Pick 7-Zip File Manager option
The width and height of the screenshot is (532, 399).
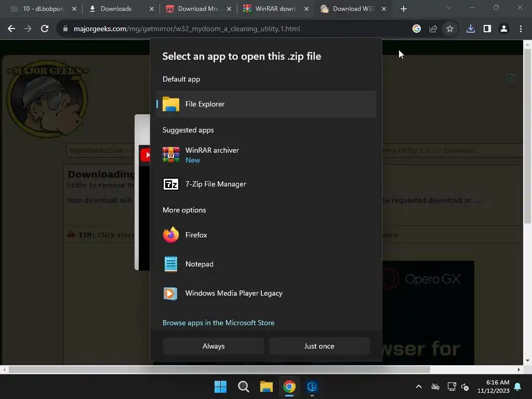pyautogui.click(x=266, y=184)
